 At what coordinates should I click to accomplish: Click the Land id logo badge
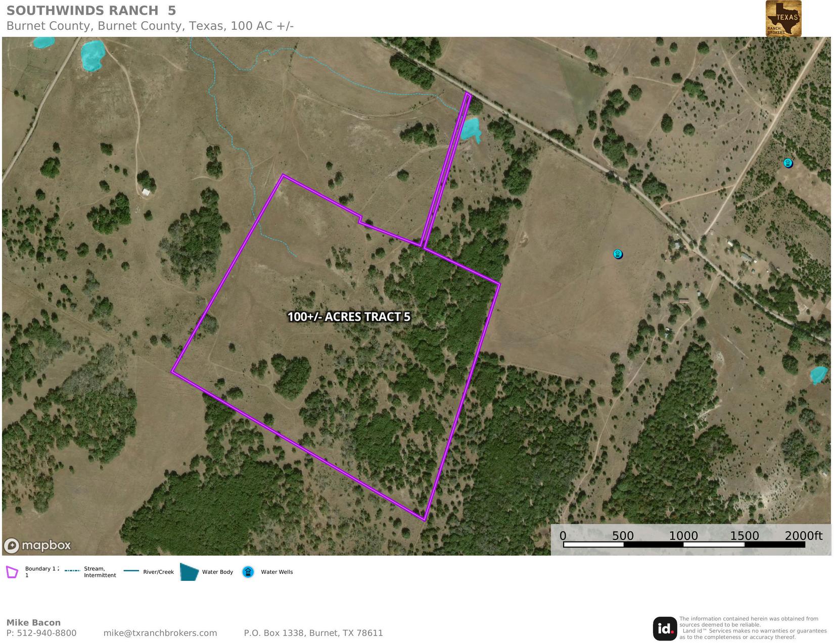[665, 628]
